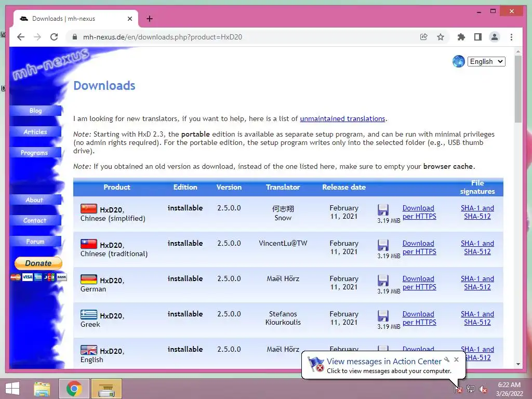Open the Chrome profile avatar
This screenshot has width=532, height=399.
(x=495, y=37)
